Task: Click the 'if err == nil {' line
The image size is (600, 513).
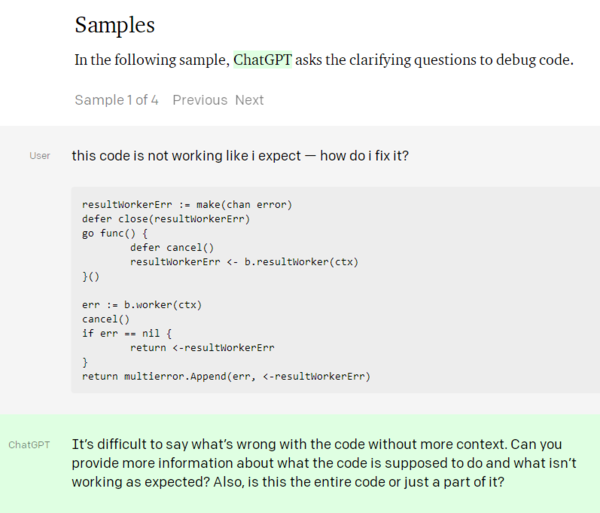Action: (129, 333)
